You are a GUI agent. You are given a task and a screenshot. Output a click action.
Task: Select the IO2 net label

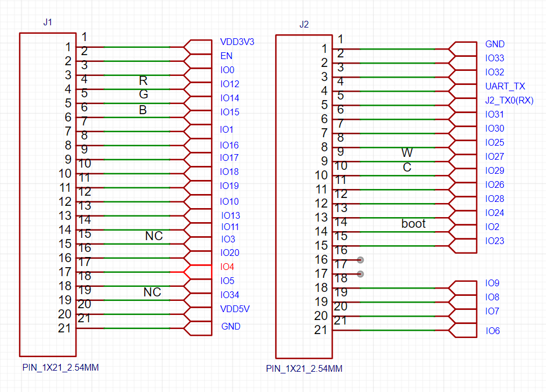493,227
